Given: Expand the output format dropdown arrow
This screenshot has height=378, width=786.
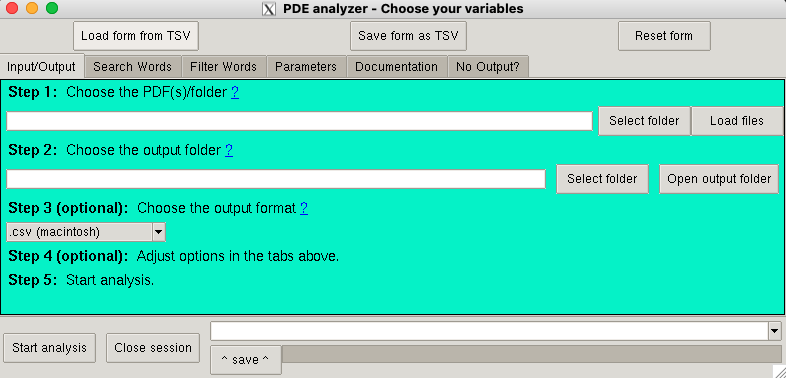Looking at the screenshot, I should 158,232.
